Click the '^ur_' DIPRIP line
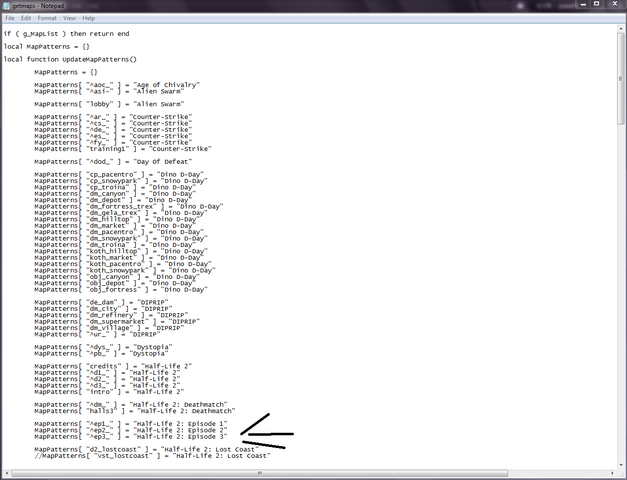The height and width of the screenshot is (480, 627). point(97,334)
